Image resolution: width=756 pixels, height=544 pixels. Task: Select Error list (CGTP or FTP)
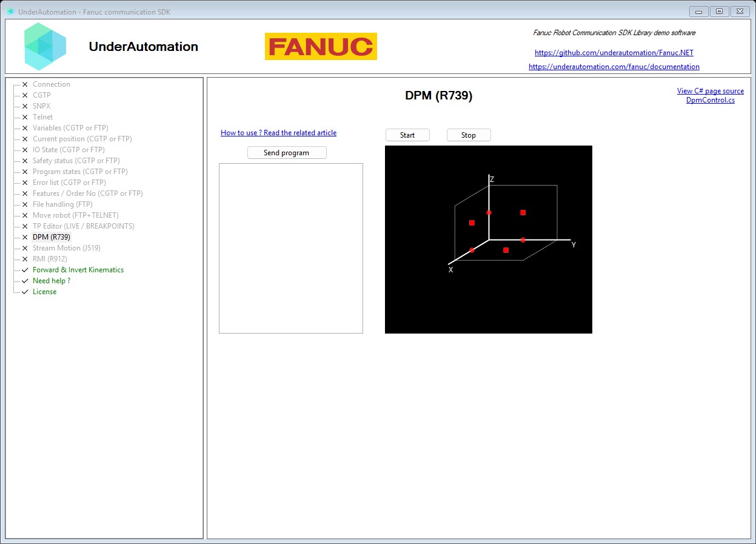tap(69, 183)
